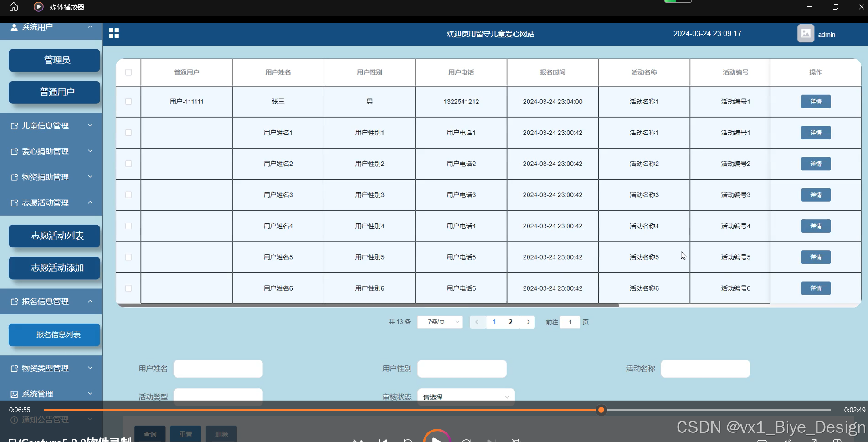Click the 活动名称3 cell
Image resolution: width=868 pixels, height=442 pixels.
tap(644, 195)
